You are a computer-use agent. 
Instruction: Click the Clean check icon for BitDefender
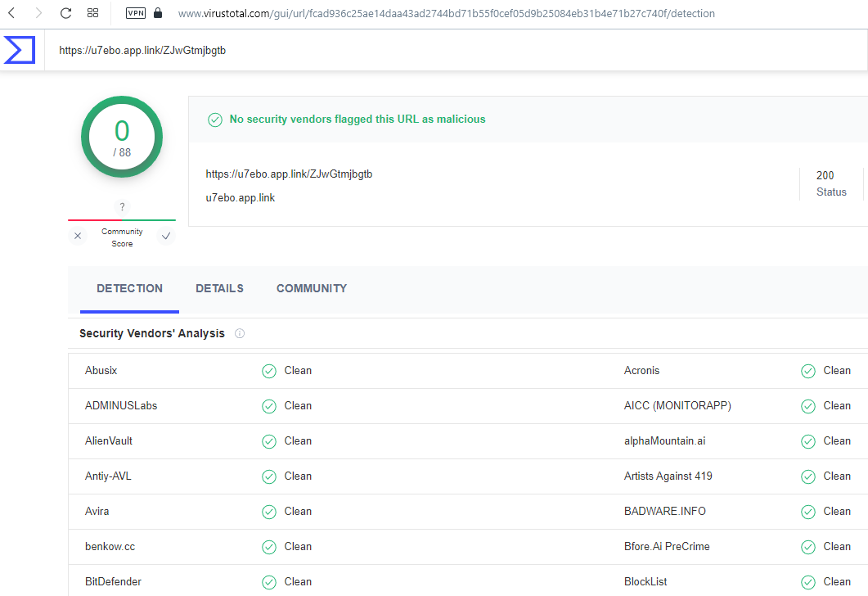[269, 583]
